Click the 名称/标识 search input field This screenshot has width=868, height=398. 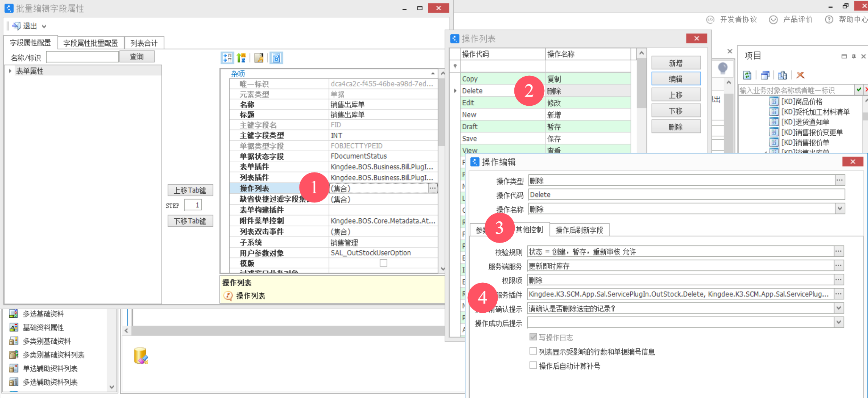tap(82, 57)
